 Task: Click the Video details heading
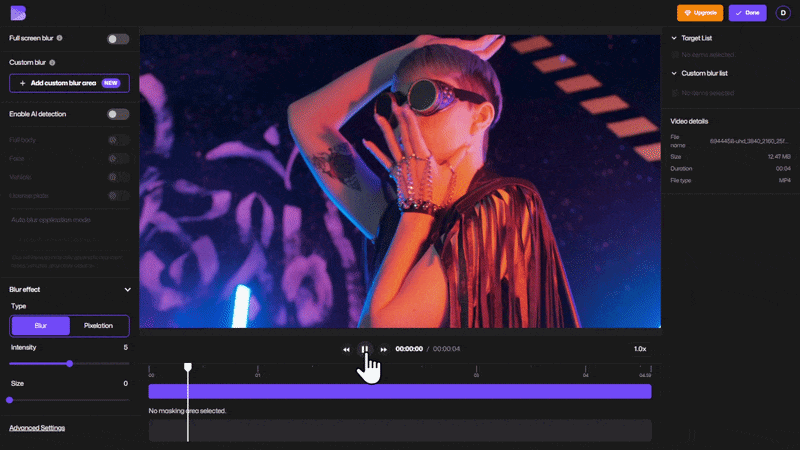tap(689, 121)
